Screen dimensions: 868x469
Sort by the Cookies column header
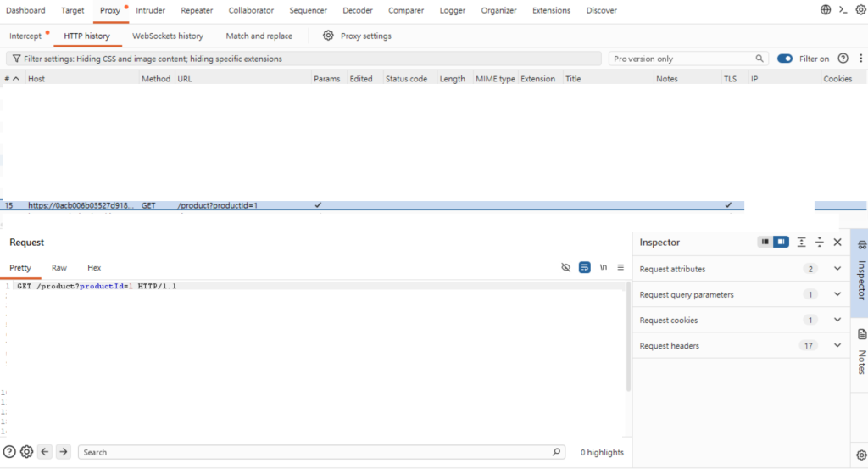(x=837, y=79)
